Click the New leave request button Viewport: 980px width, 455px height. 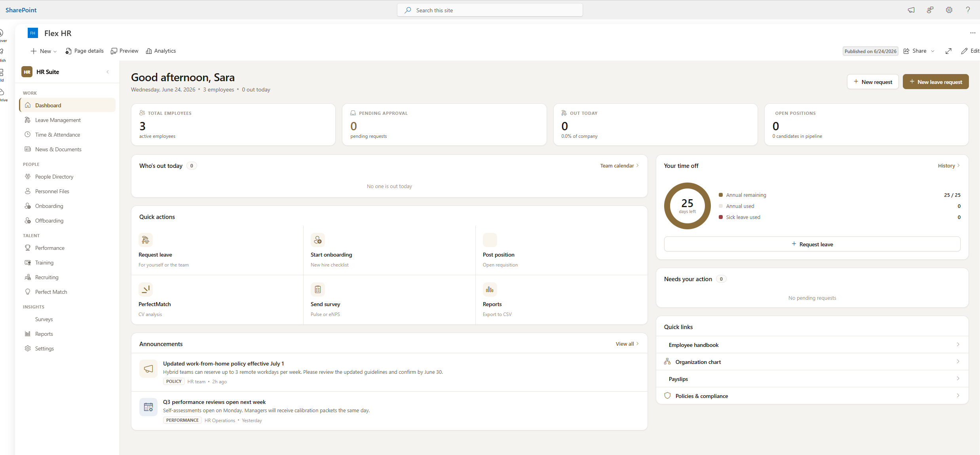coord(936,82)
